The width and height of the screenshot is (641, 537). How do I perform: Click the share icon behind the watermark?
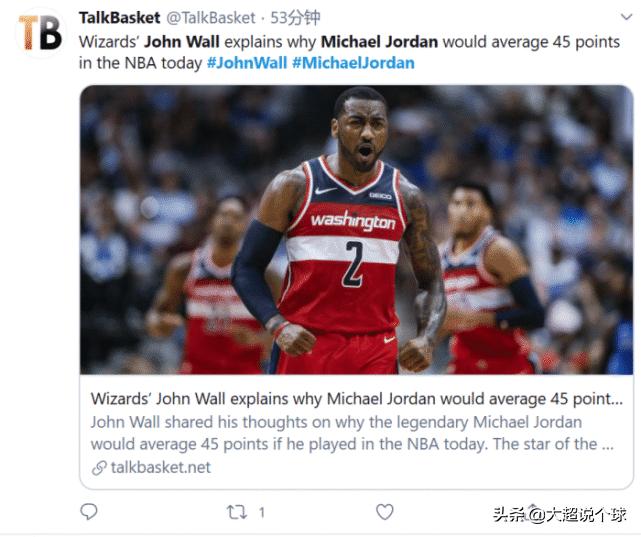[532, 511]
